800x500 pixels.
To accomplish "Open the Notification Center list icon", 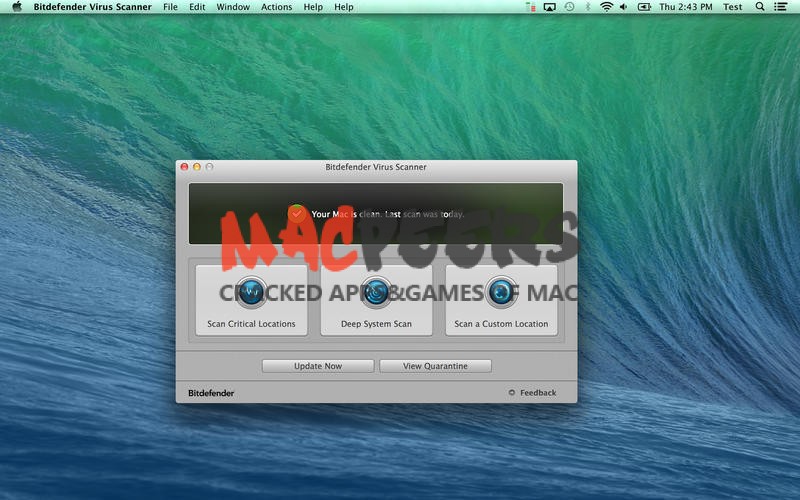I will 780,7.
